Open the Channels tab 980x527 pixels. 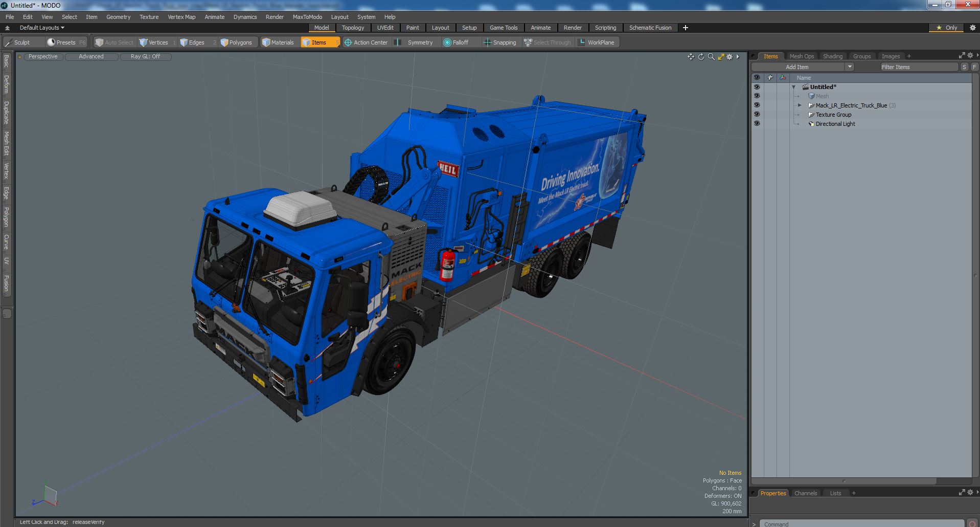(x=806, y=493)
